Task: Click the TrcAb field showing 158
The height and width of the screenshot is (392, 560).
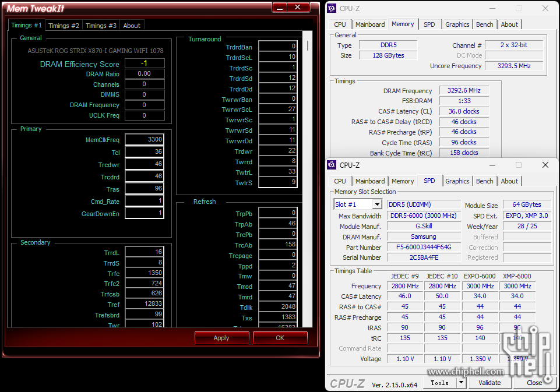Action: point(277,244)
